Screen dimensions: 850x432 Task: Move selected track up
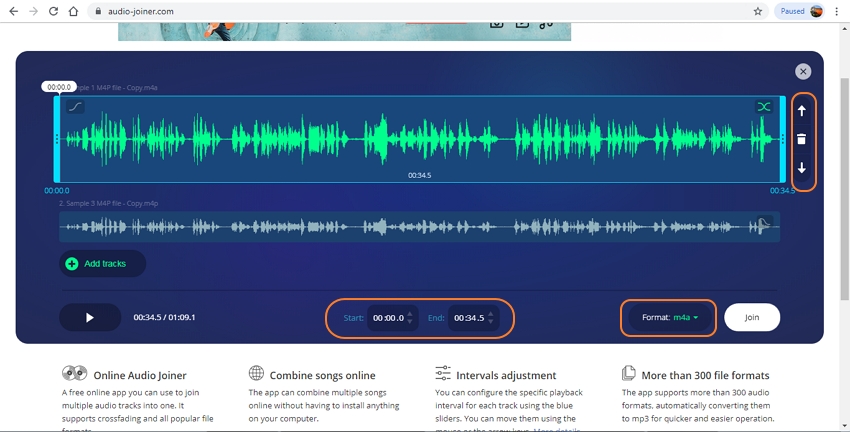tap(802, 111)
